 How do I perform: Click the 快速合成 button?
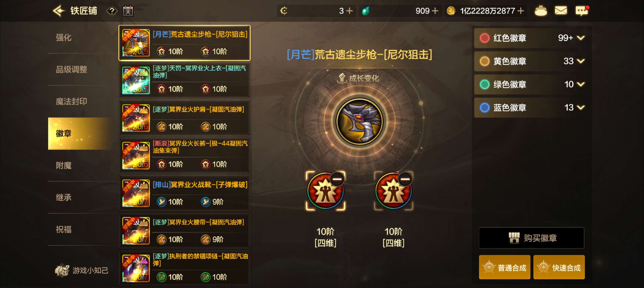[x=559, y=267]
